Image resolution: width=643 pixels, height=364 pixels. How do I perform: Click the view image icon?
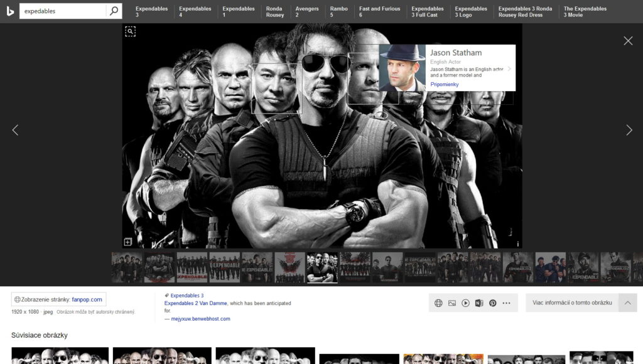coord(452,303)
